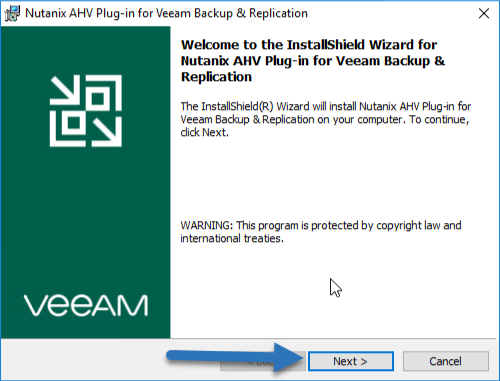Click the WARNING copyright notice text

(x=321, y=232)
